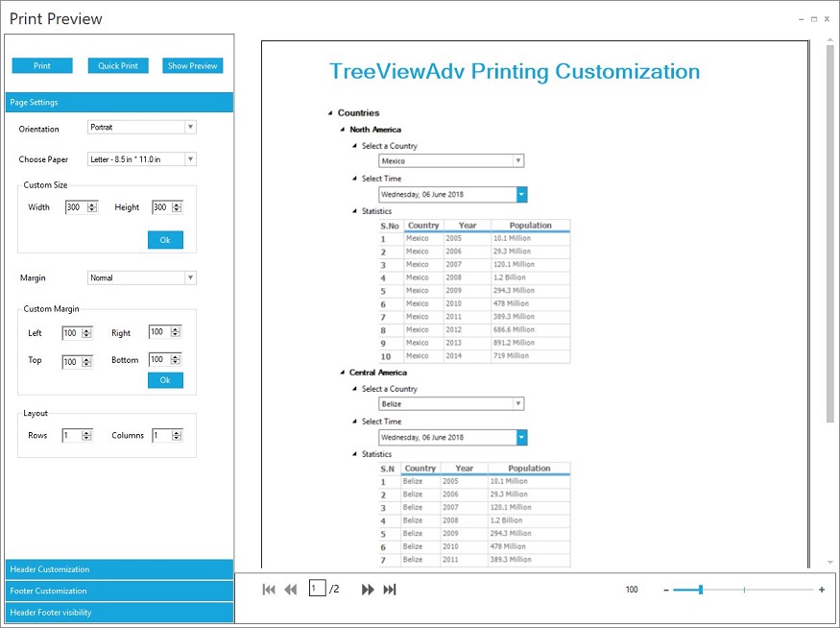Viewport: 840px width, 628px height.
Task: Open the Page Settings section header
Action: click(x=119, y=102)
